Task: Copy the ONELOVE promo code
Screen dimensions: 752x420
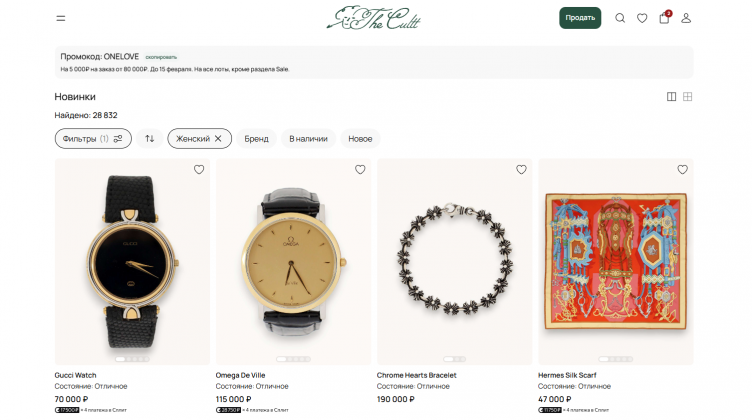Action: pos(161,57)
